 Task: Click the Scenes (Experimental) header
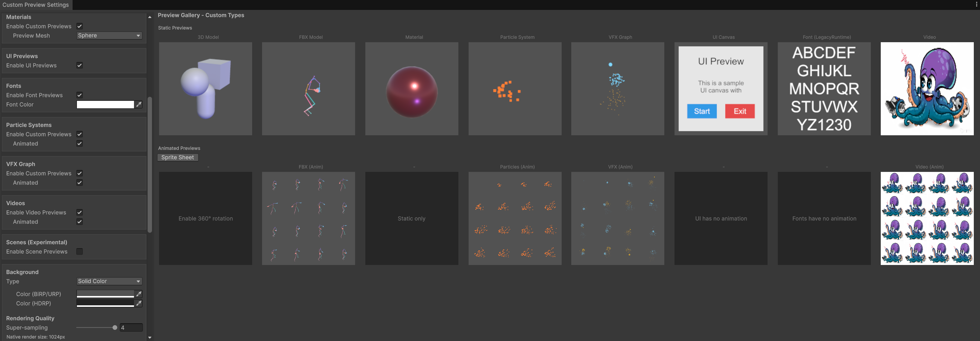[37, 242]
